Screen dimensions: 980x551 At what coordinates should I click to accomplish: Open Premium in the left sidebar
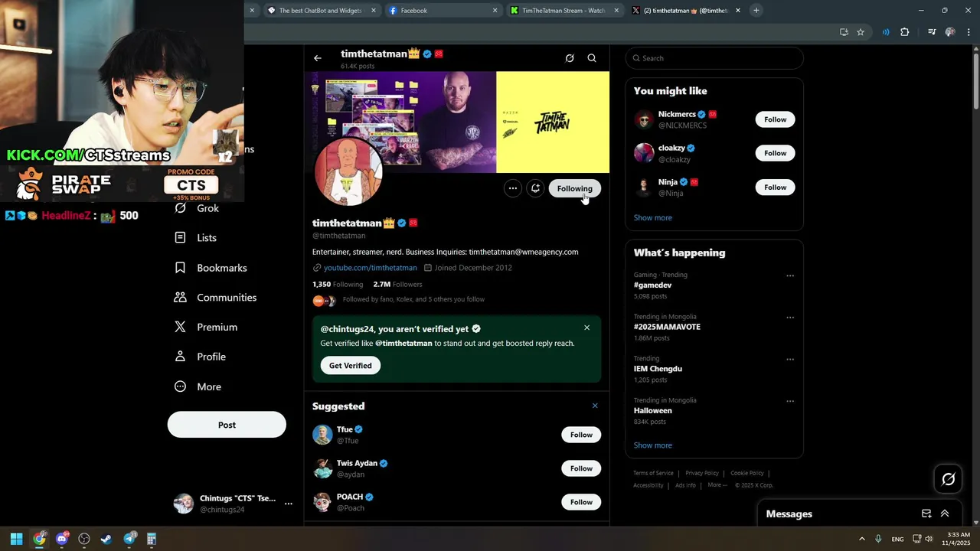pyautogui.click(x=206, y=327)
